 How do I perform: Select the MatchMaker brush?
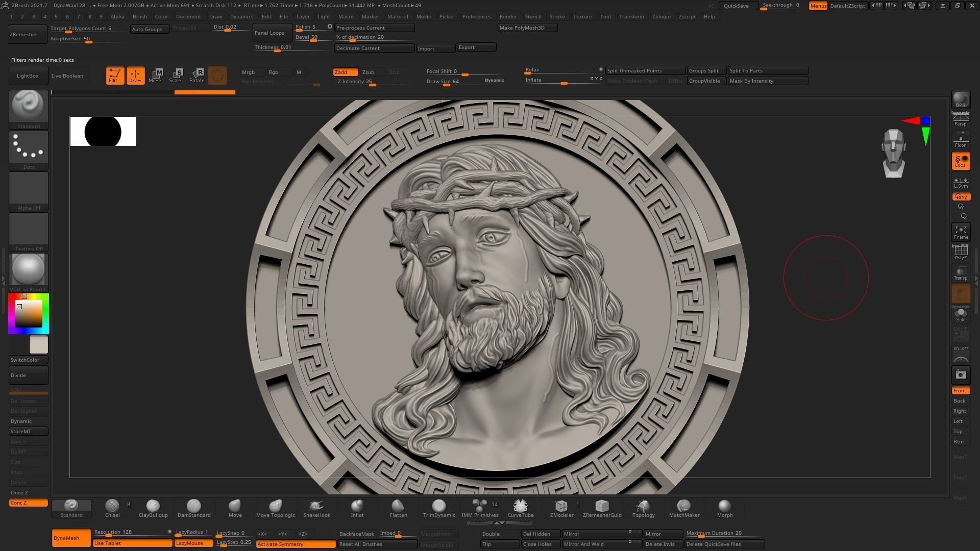[684, 508]
